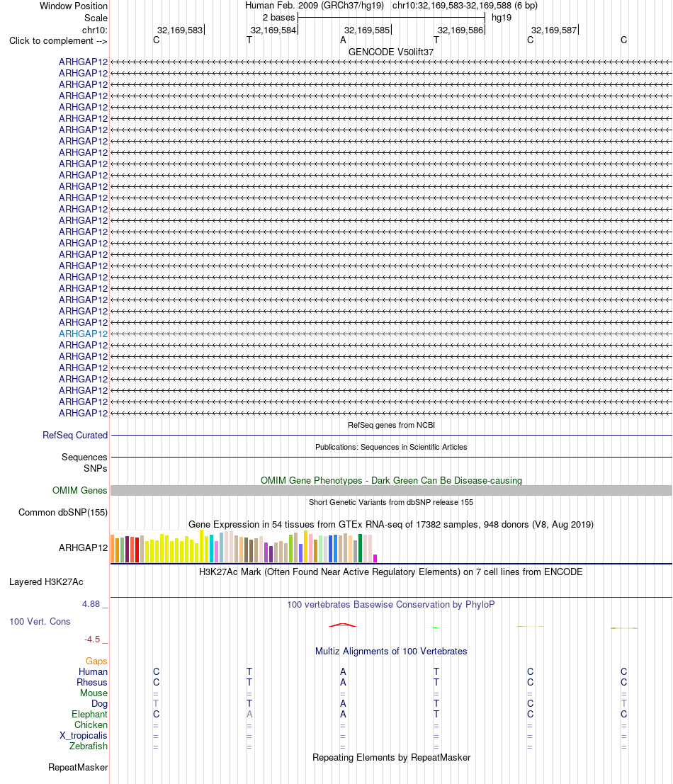Viewport: 673px width, 784px height.
Task: Click the gray OMIM Genes bar
Action: click(x=391, y=491)
